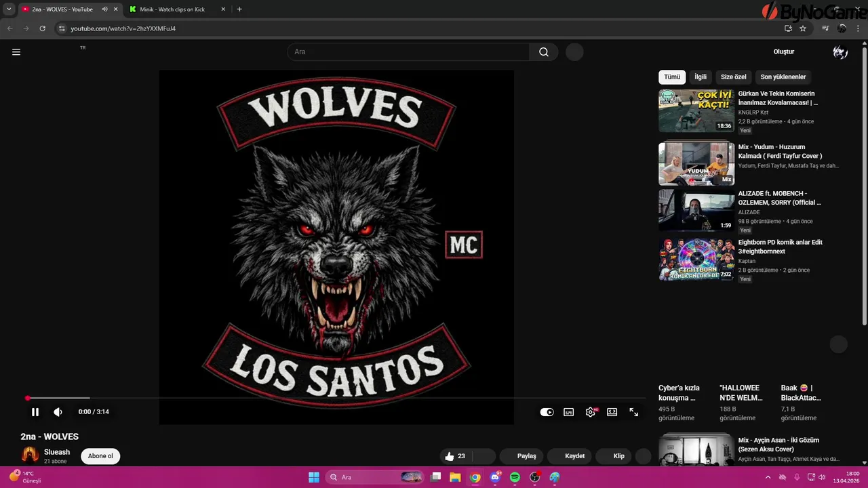Viewport: 868px width, 488px height.
Task: Click the youtube.com address bar URL
Action: 123,28
